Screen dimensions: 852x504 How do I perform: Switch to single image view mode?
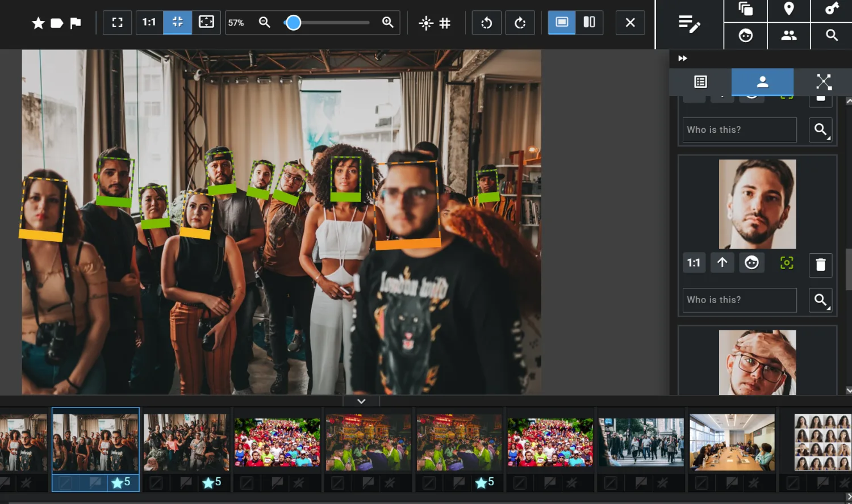pyautogui.click(x=562, y=22)
